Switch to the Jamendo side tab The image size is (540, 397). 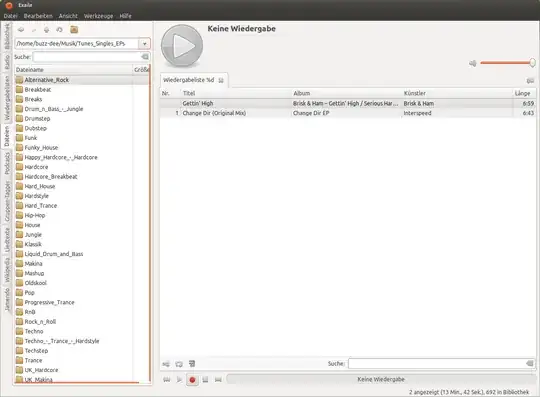(x=7, y=300)
